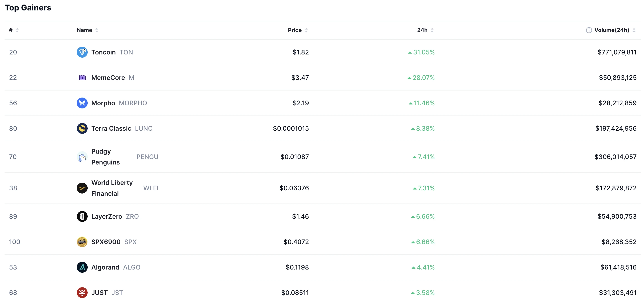Open the Terra Classic coin page
This screenshot has width=644, height=304.
[111, 128]
